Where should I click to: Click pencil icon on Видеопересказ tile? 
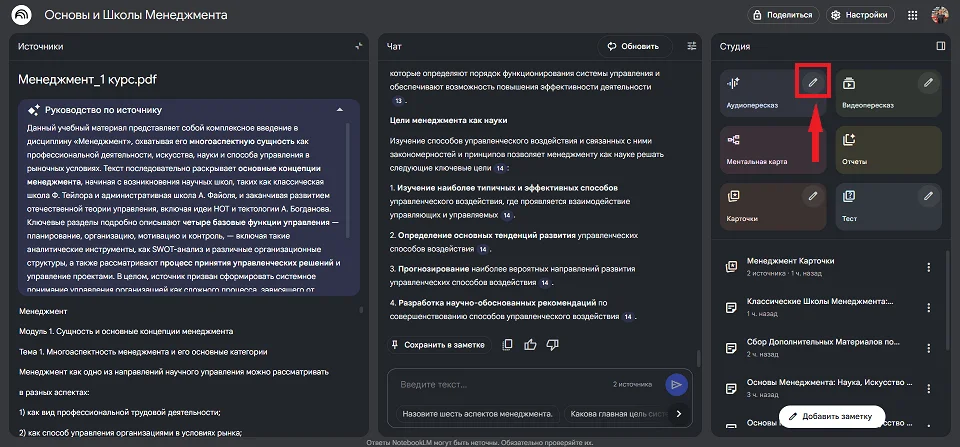(928, 82)
